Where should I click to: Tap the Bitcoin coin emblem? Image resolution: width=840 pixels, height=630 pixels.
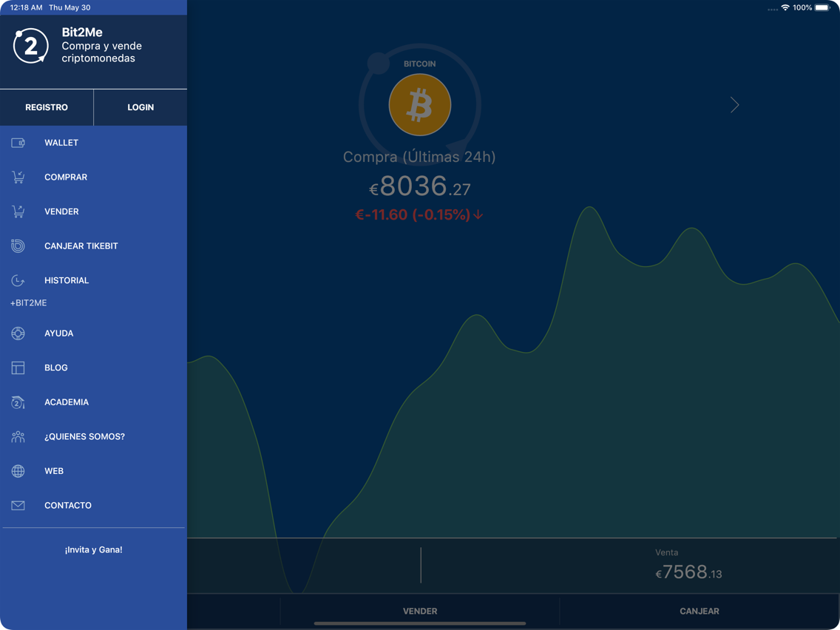pos(419,104)
